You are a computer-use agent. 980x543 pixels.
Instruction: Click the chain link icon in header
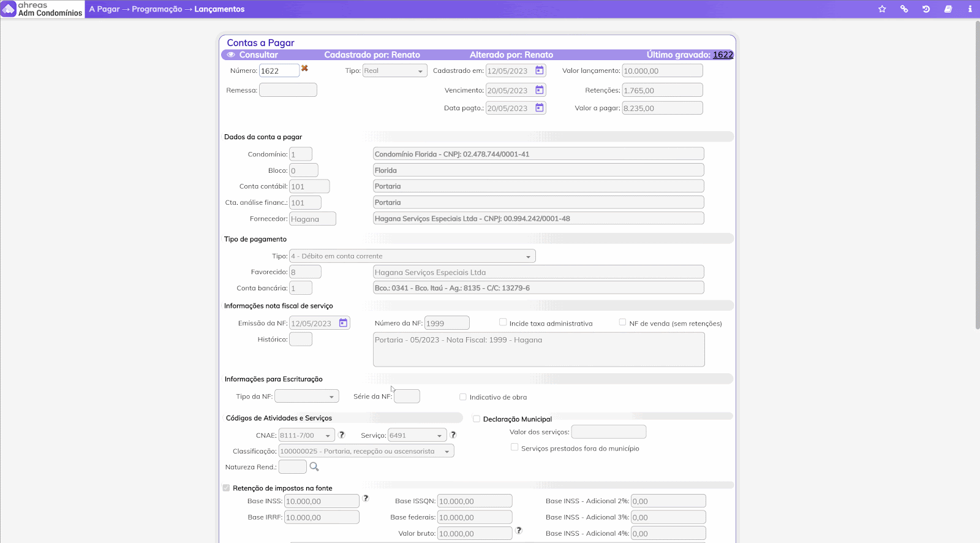tap(904, 9)
